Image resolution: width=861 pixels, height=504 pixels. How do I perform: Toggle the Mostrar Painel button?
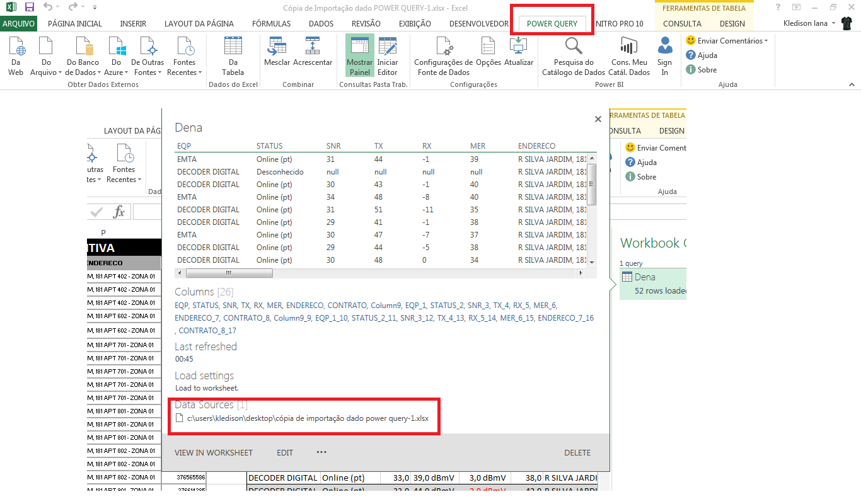point(360,57)
